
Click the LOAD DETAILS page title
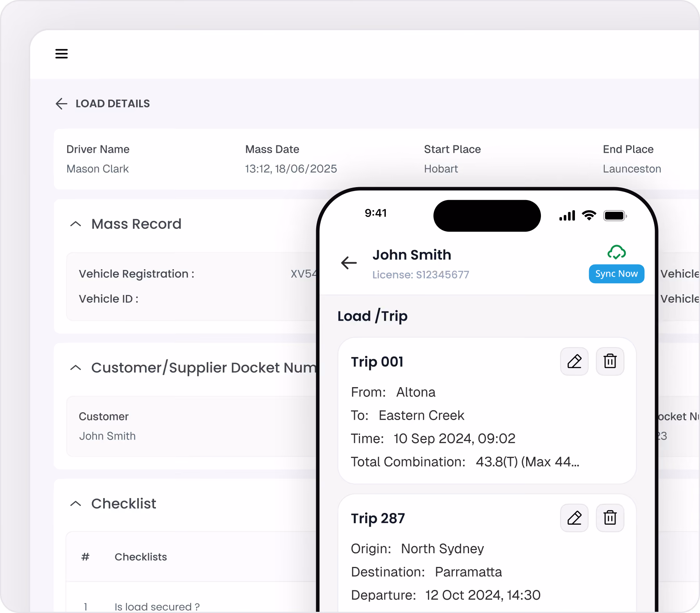click(x=113, y=104)
